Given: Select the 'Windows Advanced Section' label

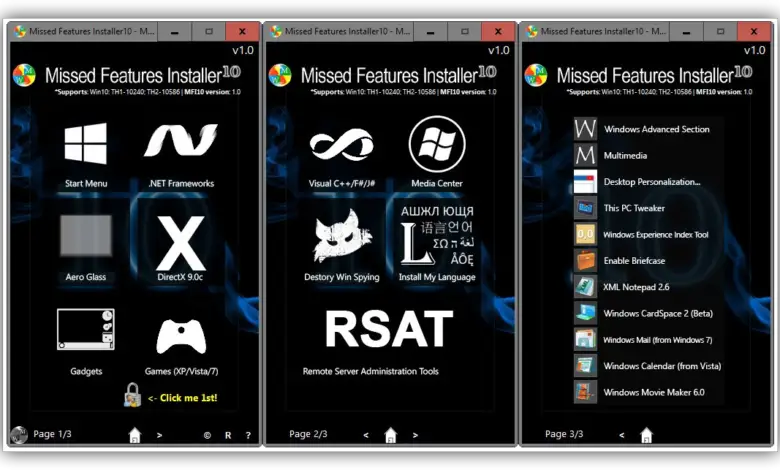Looking at the screenshot, I should tap(657, 129).
